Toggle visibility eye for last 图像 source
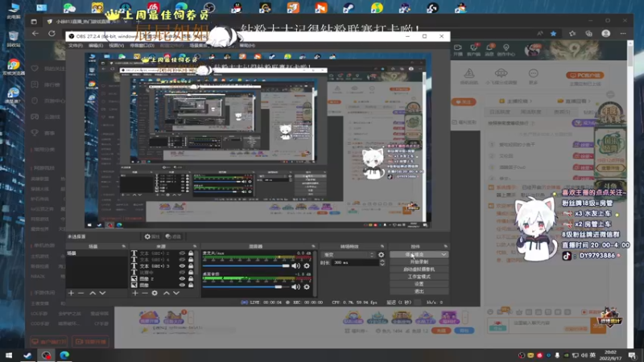Image resolution: width=644 pixels, height=362 pixels. 182,285
